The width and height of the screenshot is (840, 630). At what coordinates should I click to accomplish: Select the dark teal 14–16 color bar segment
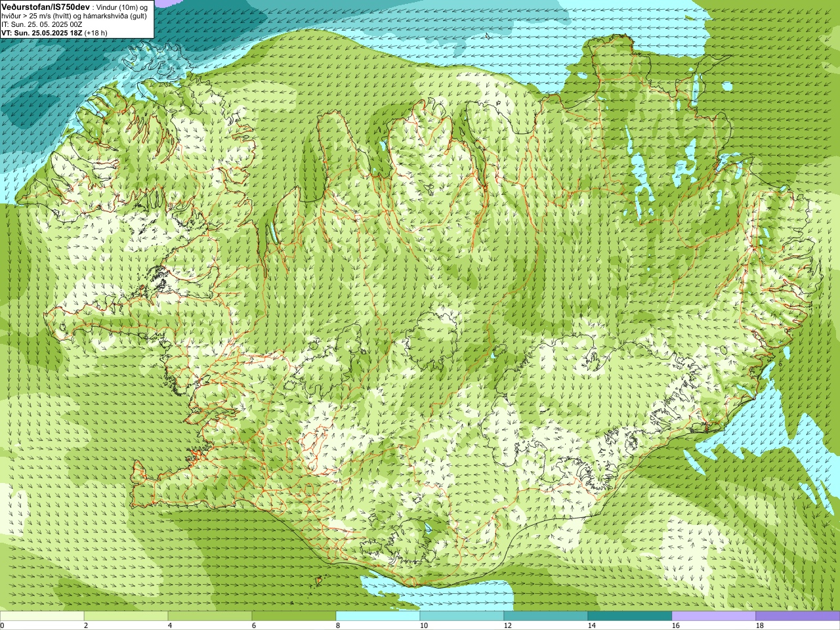click(630, 616)
